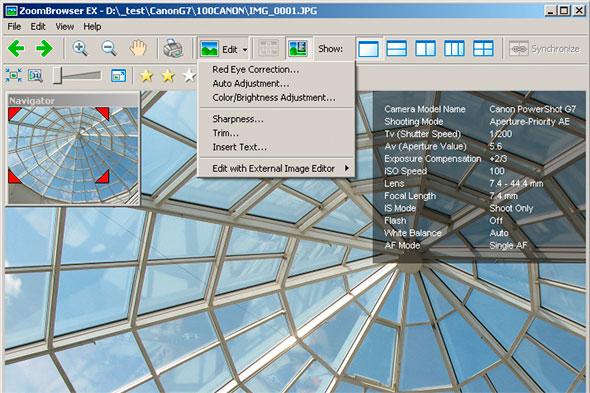
Task: Select the hand pan tool
Action: point(138,49)
